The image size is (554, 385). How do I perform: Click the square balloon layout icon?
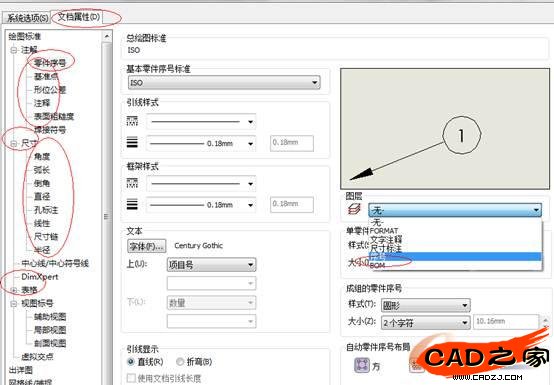coord(361,365)
